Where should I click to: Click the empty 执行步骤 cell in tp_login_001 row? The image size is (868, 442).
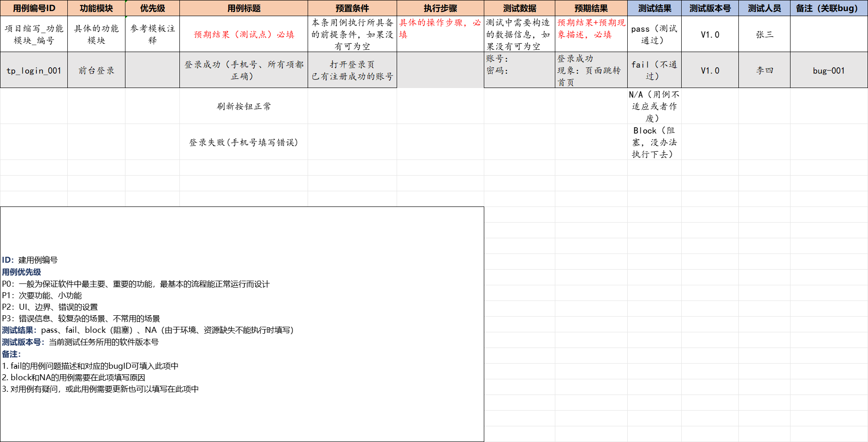click(440, 70)
